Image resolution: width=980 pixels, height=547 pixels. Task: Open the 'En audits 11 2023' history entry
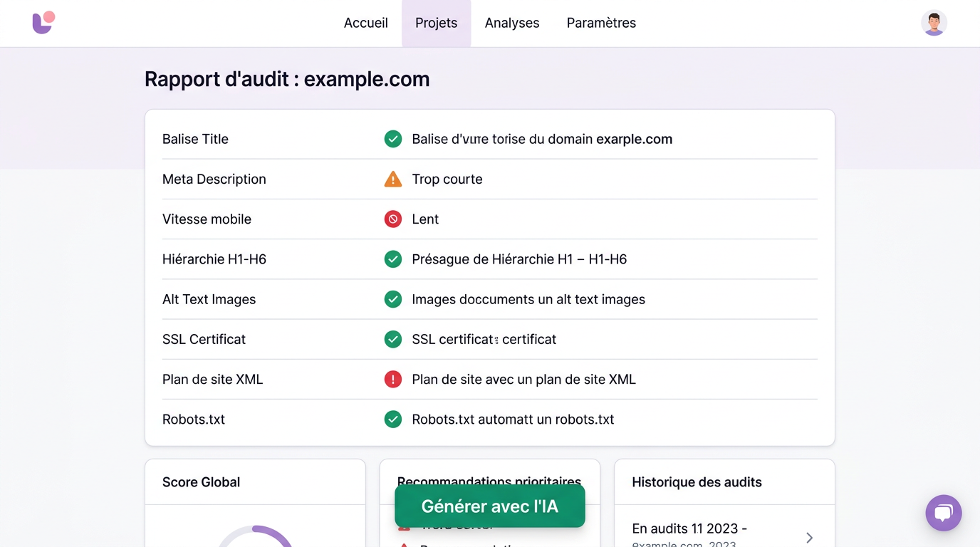tap(724, 534)
